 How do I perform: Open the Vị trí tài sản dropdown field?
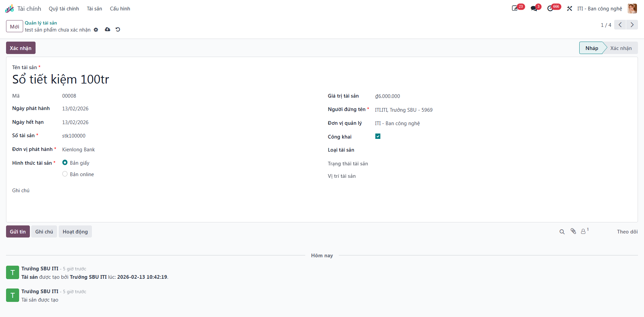point(503,176)
